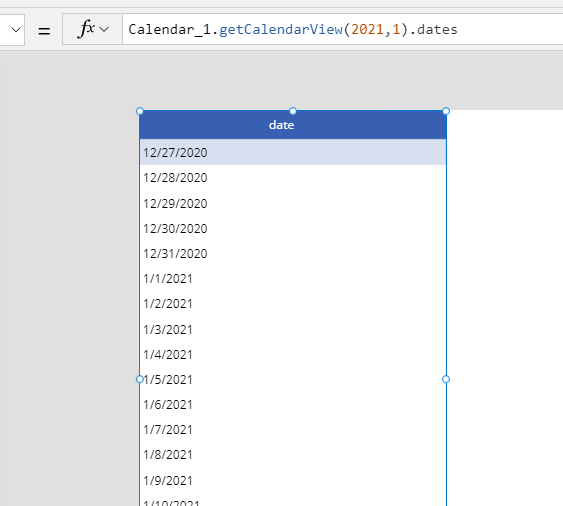Click the top-left resize handle of the table
Screen dimensions: 563x506
(140, 111)
